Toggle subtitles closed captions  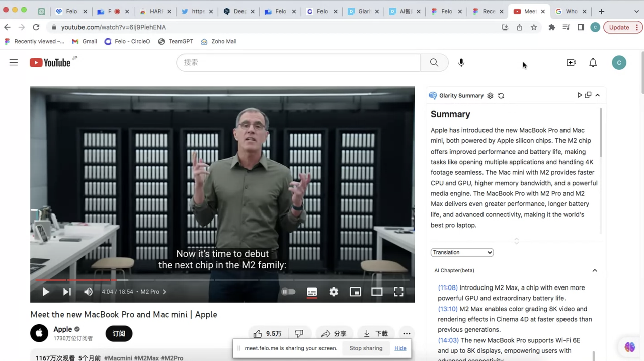tap(312, 292)
